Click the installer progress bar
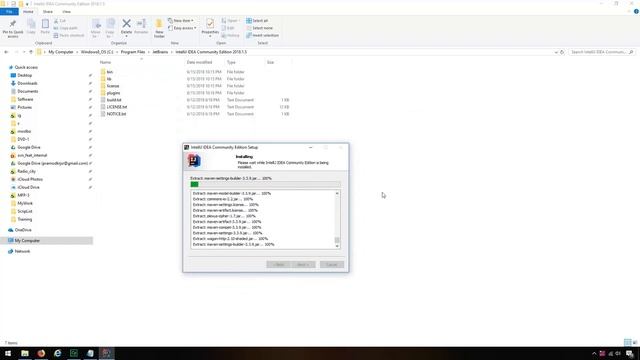The width and height of the screenshot is (640, 360). [x=265, y=184]
